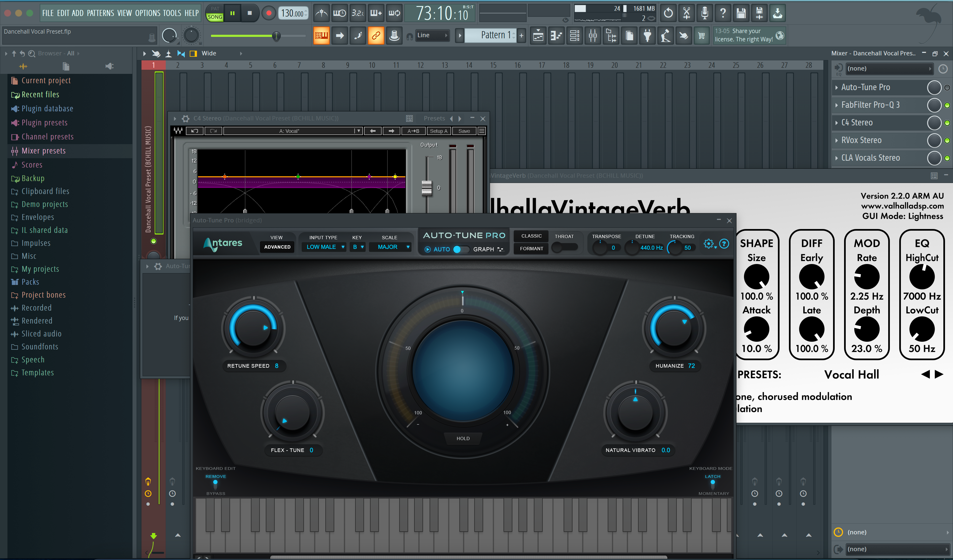Open the Playlist view icon

pos(538,36)
